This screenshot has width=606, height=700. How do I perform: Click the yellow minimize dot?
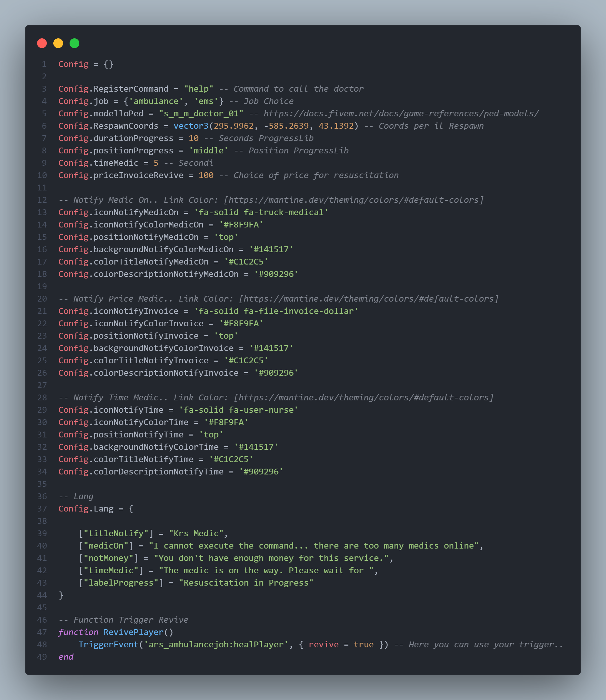pyautogui.click(x=58, y=43)
